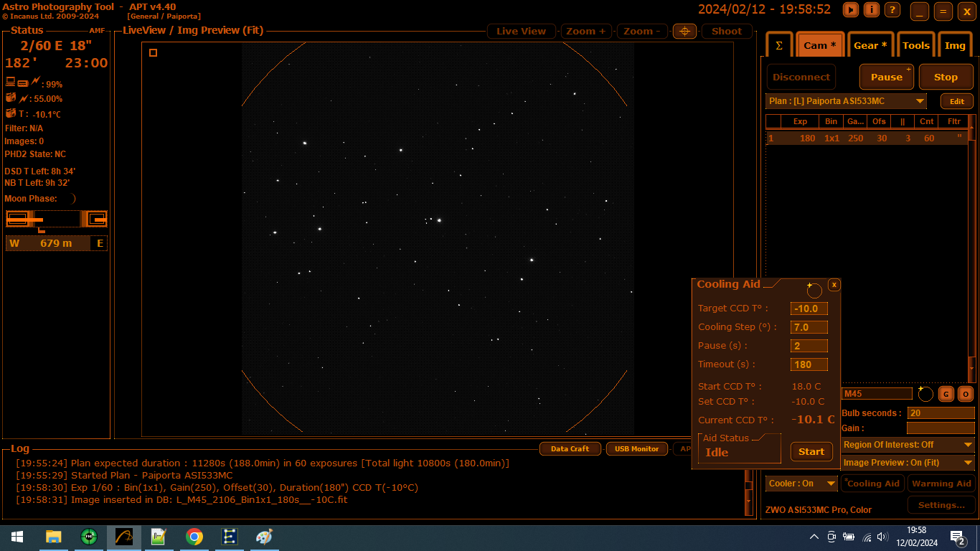The height and width of the screenshot is (551, 980).
Task: Open File Explorer from the taskbar
Action: point(54,537)
